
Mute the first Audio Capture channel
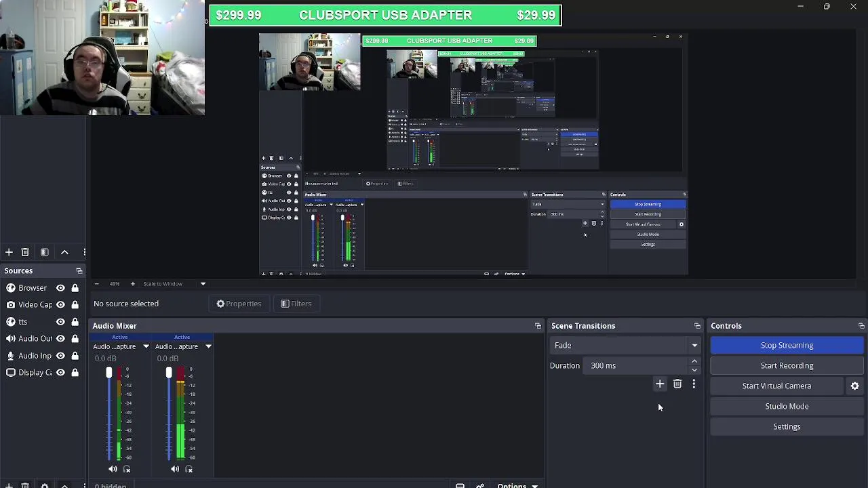113,469
